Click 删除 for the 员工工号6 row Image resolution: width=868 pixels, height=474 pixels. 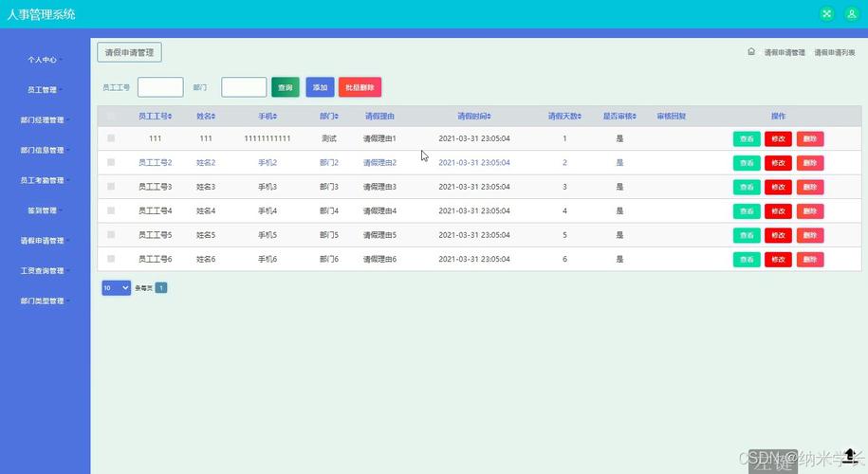coord(810,260)
